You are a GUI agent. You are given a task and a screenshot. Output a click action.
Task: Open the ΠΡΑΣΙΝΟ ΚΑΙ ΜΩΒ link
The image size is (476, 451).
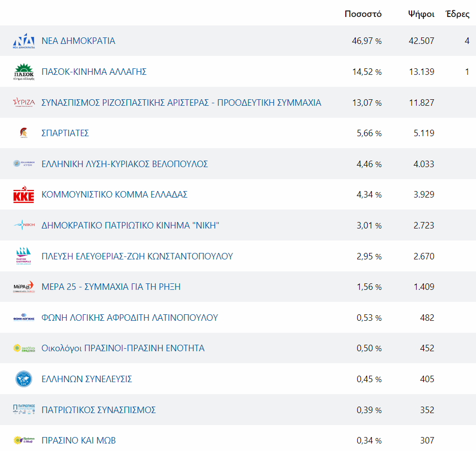click(x=79, y=440)
